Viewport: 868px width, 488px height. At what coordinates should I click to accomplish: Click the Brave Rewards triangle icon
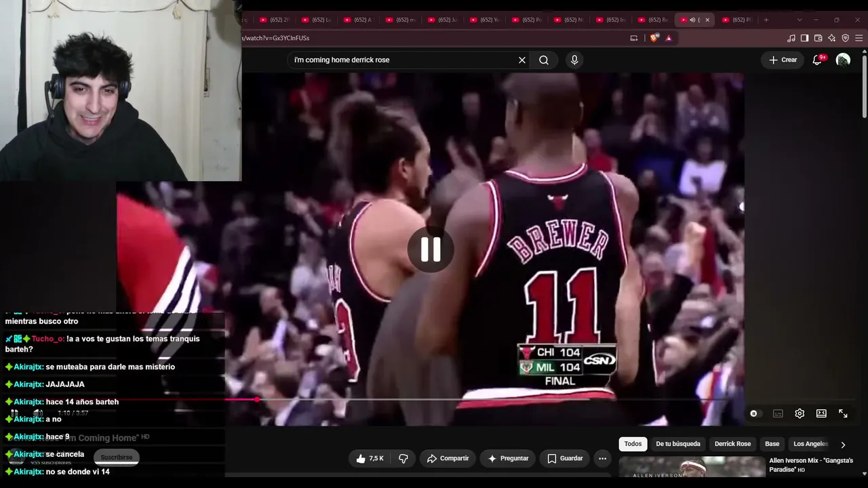tap(669, 38)
